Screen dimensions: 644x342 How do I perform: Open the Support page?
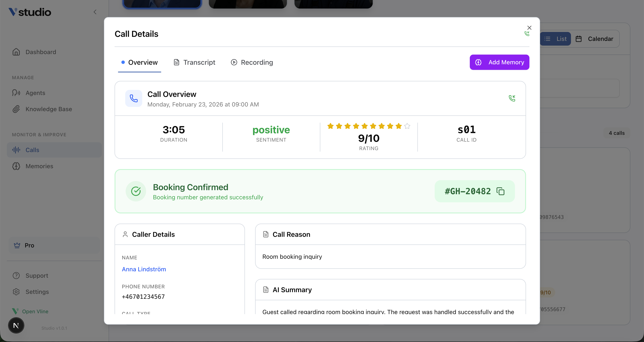click(x=37, y=276)
